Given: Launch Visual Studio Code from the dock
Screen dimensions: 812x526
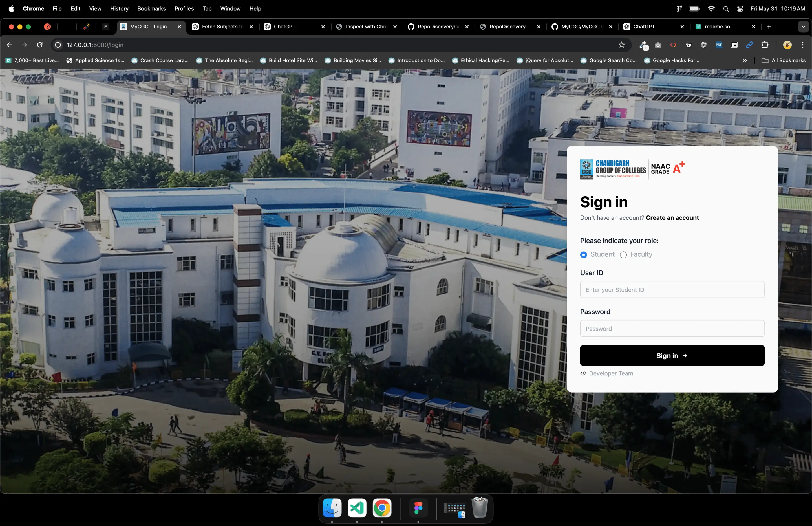Looking at the screenshot, I should point(357,508).
